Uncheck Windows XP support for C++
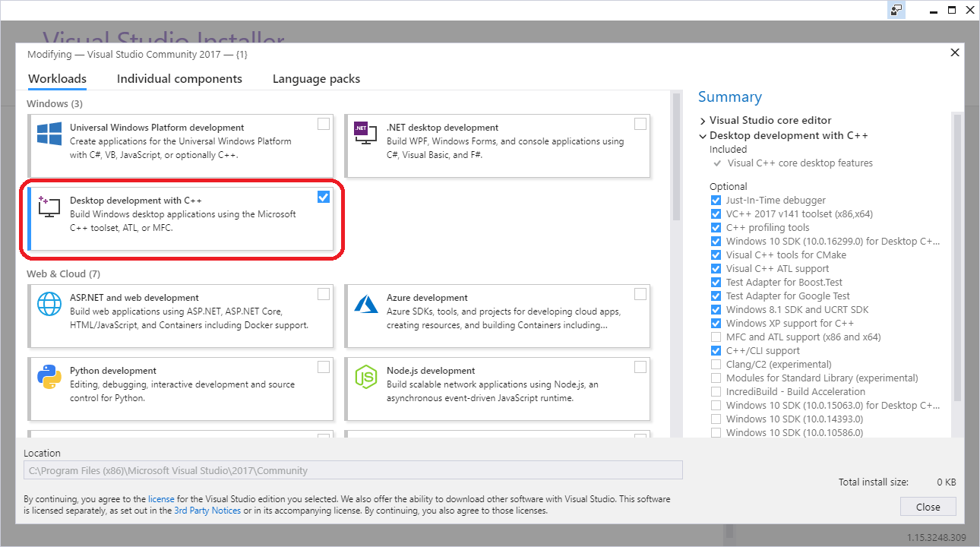980x547 pixels. coord(716,324)
